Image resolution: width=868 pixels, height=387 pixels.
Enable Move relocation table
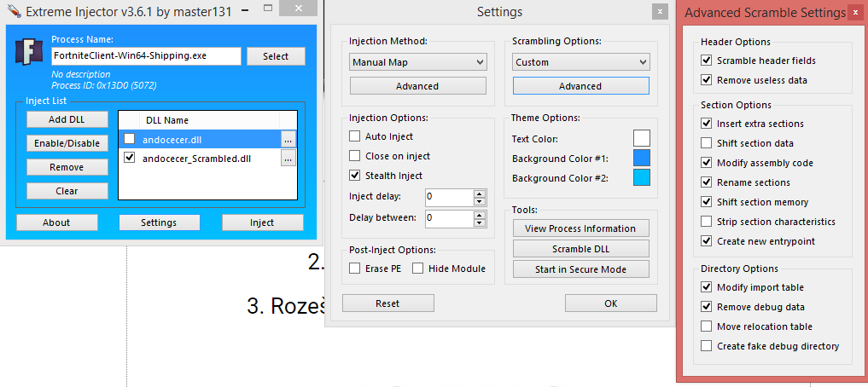coord(706,326)
